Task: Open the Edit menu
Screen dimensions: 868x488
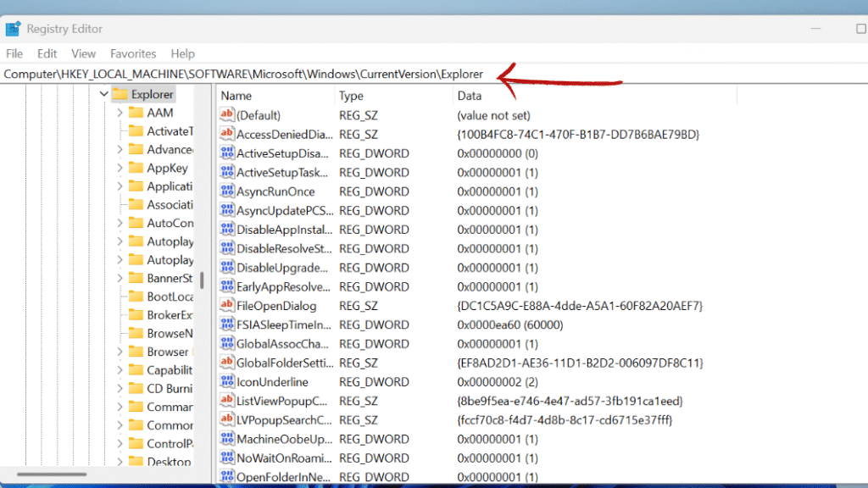Action: (47, 53)
